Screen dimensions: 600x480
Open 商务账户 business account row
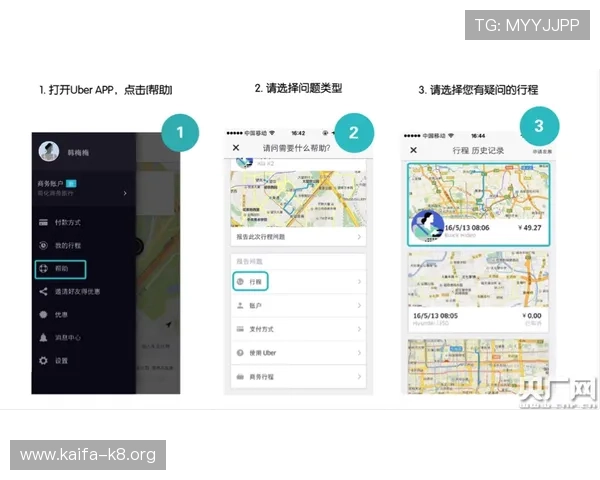(x=83, y=188)
